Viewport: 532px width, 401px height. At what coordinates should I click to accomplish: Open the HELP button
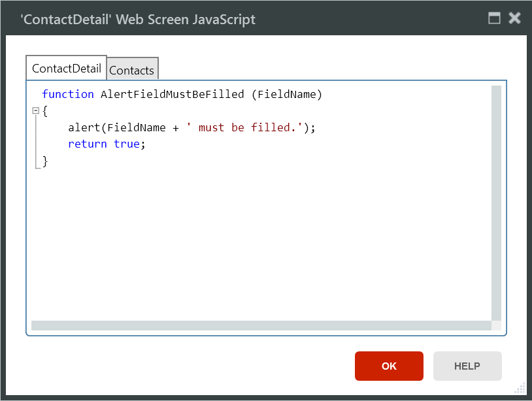(467, 366)
